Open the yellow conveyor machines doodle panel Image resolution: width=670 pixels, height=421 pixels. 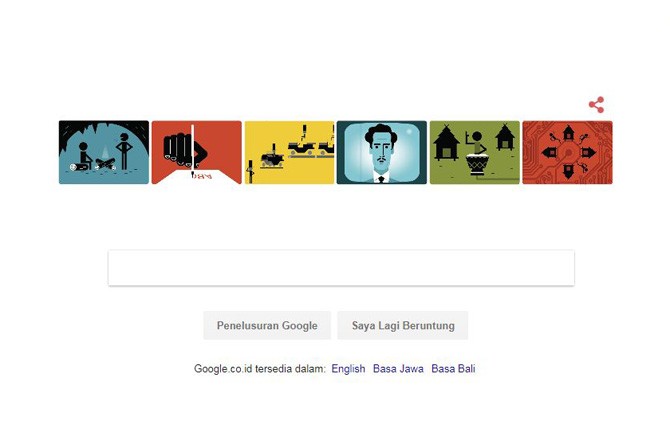tap(289, 153)
